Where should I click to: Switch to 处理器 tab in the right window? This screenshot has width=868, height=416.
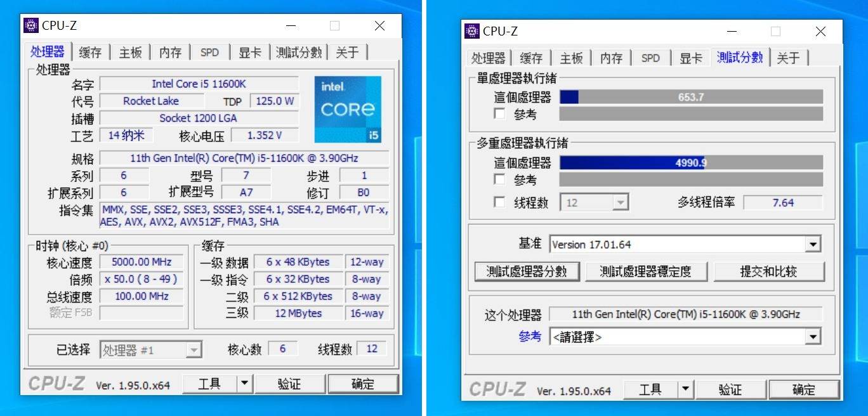[x=488, y=58]
